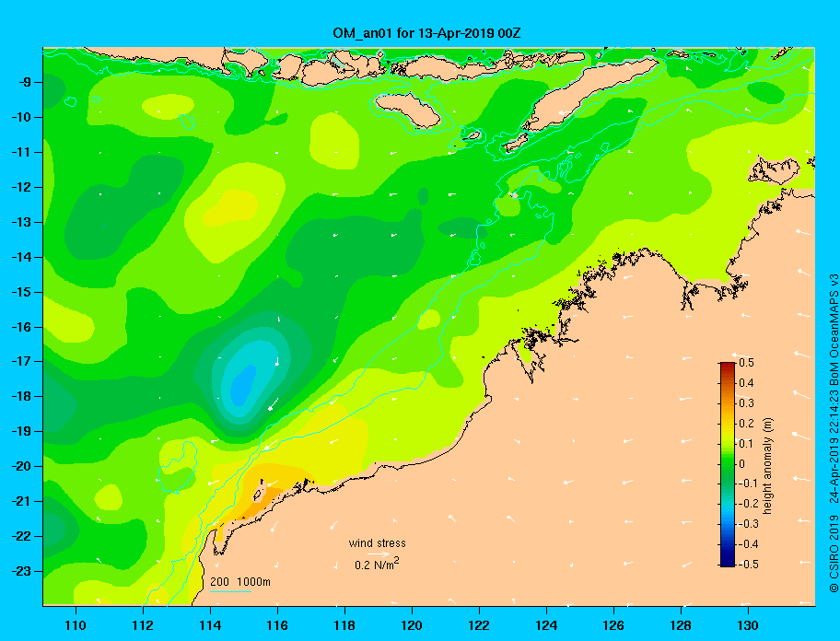Click the 'height anomaly (m)' label
The height and width of the screenshot is (641, 840).
pos(767,466)
